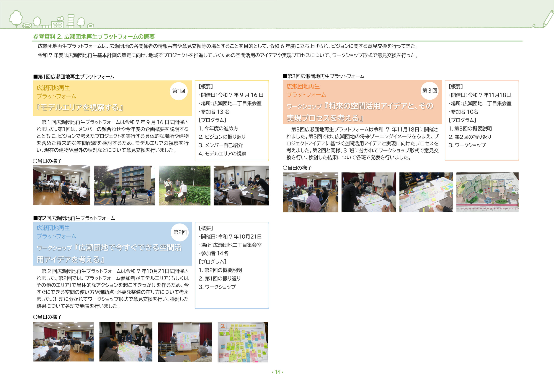Click program item 1. 第3回の概要説明
The width and height of the screenshot is (555, 392).
[470, 128]
